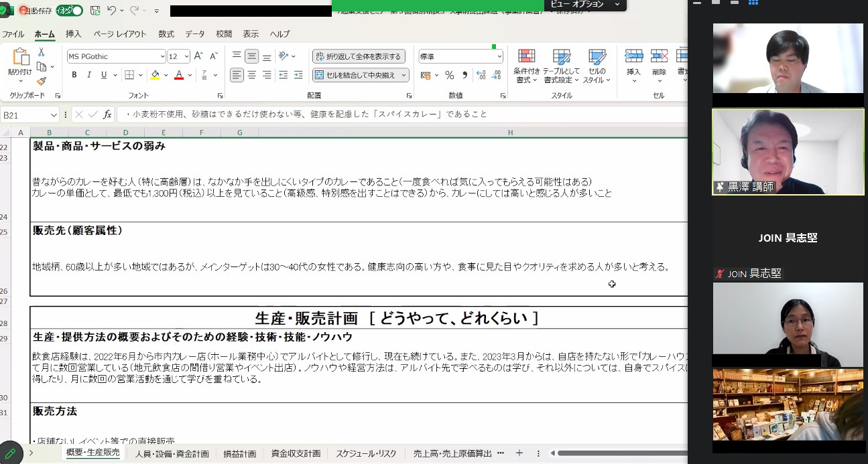This screenshot has width=868, height=464.
Task: Open the MS PGothic font dropdown
Action: [162, 57]
